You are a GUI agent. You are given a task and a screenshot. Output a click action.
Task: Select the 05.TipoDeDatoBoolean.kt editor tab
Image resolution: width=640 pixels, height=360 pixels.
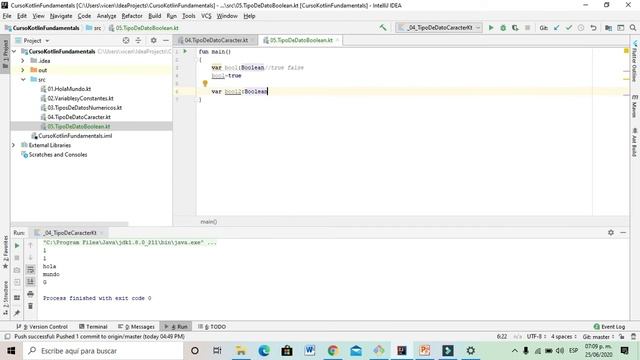coord(301,40)
